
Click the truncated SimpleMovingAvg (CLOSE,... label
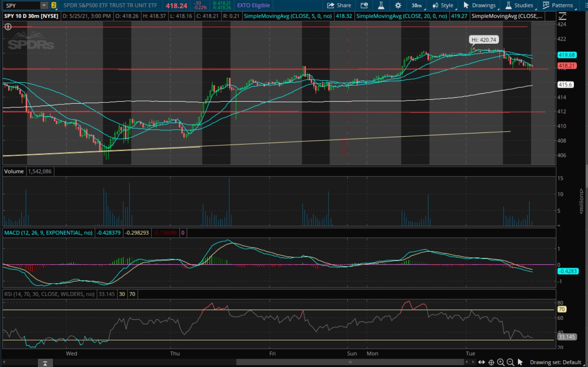point(507,16)
